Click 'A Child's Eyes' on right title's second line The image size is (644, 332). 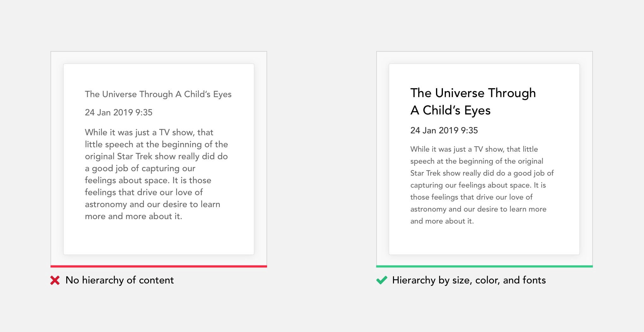pos(450,111)
